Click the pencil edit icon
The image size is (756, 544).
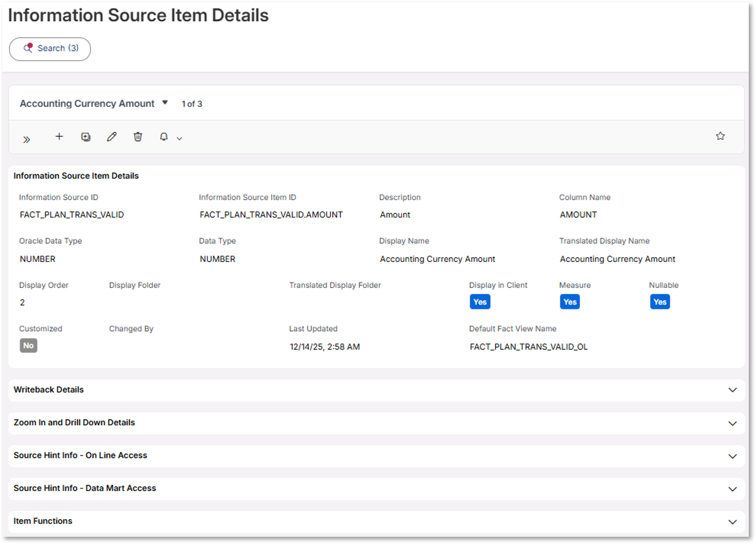[112, 137]
